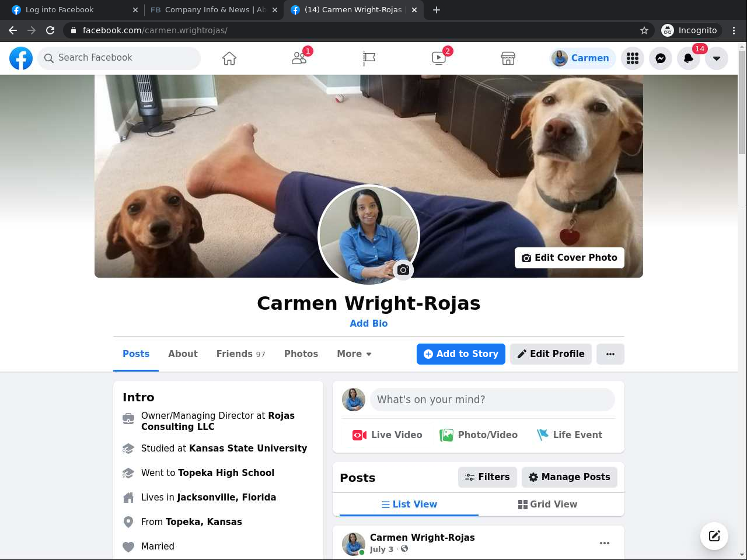Click the Married relationship status text

(158, 547)
